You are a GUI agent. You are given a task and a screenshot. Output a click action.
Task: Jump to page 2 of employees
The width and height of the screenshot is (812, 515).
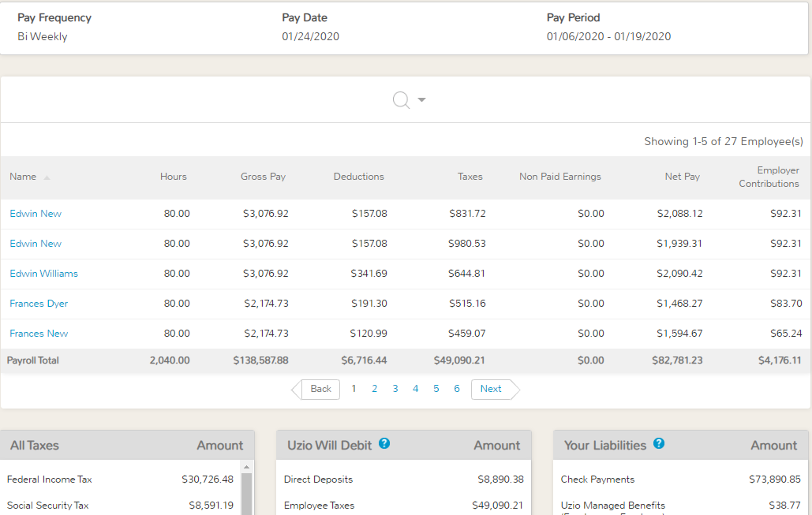[x=375, y=389]
